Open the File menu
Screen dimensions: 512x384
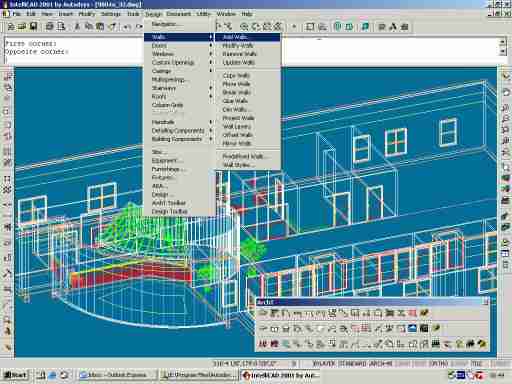(17, 14)
